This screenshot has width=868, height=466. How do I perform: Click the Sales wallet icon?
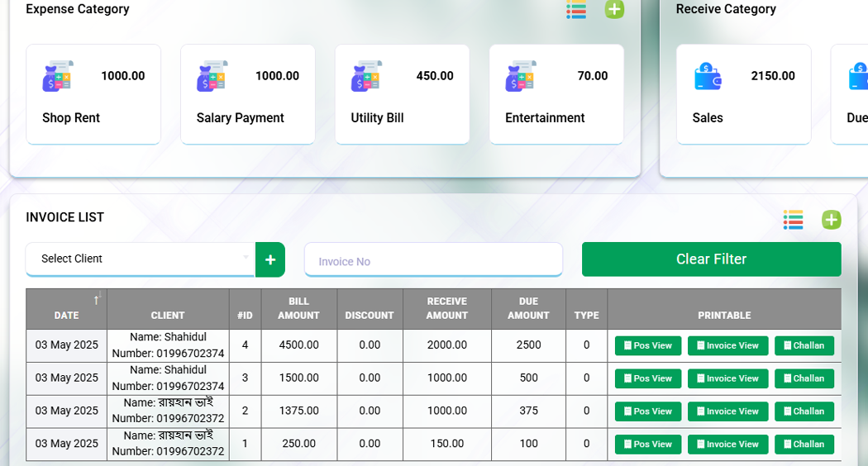point(708,76)
